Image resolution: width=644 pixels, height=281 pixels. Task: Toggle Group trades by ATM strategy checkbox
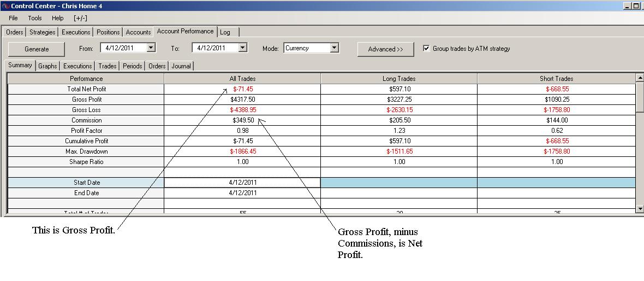(426, 49)
